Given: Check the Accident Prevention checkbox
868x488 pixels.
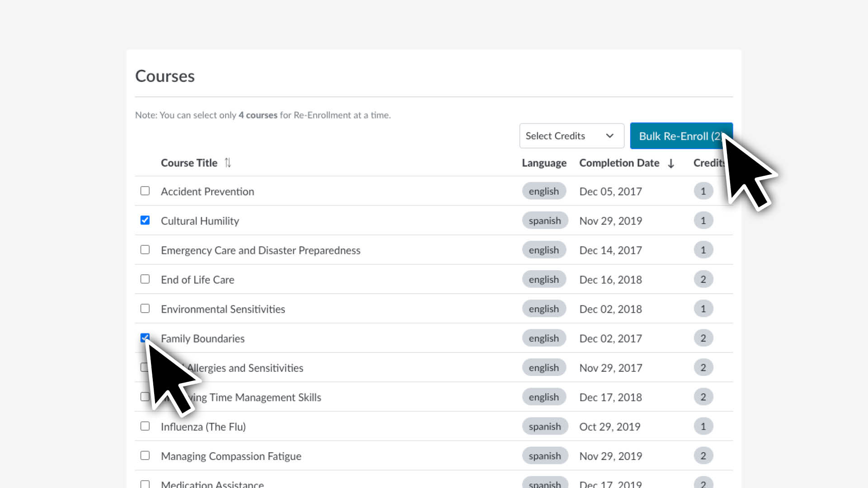Looking at the screenshot, I should coord(145,191).
